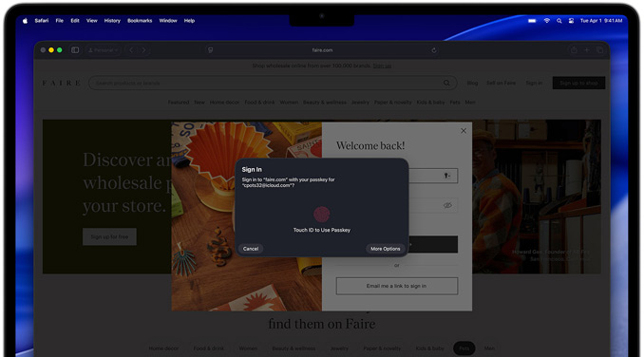
Task: Toggle password visibility eye icon
Action: click(447, 205)
